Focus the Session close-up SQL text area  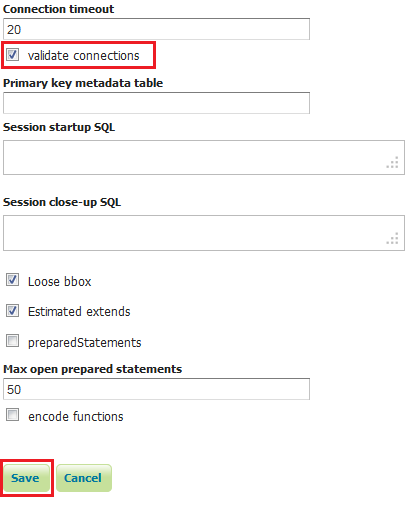point(204,233)
